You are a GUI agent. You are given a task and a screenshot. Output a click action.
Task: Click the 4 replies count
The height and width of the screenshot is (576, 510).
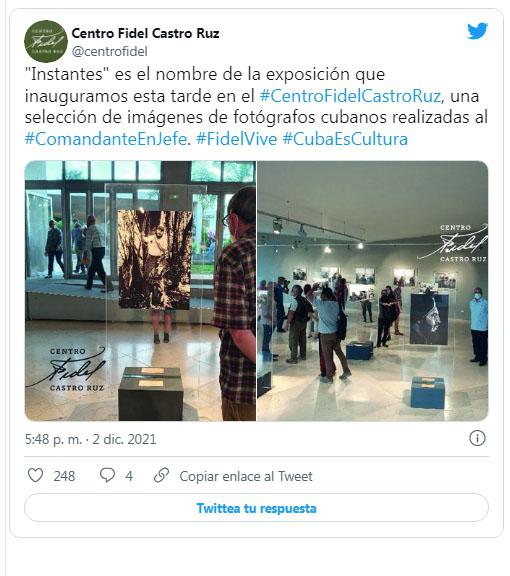pos(129,476)
